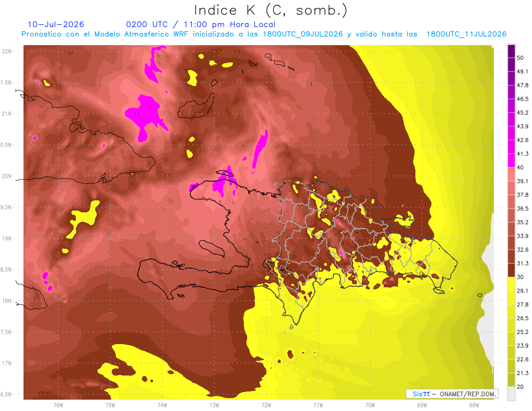Click the colorbar value "36.5"
Viewport: 532px width, 411px height.
coord(522,209)
